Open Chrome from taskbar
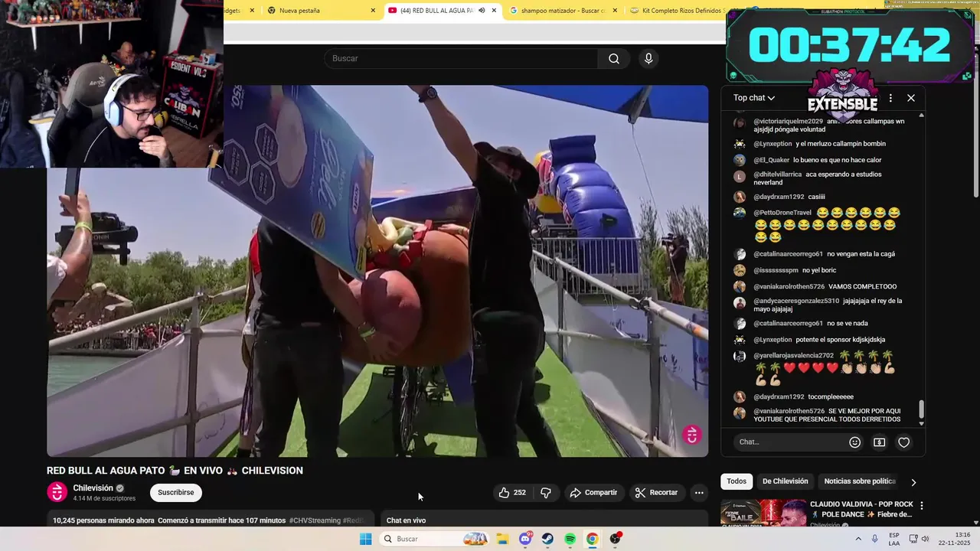This screenshot has width=980, height=551. pyautogui.click(x=592, y=539)
